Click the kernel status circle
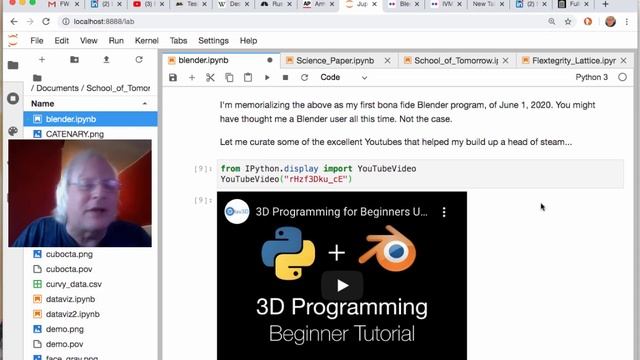The height and width of the screenshot is (360, 640). pos(622,77)
